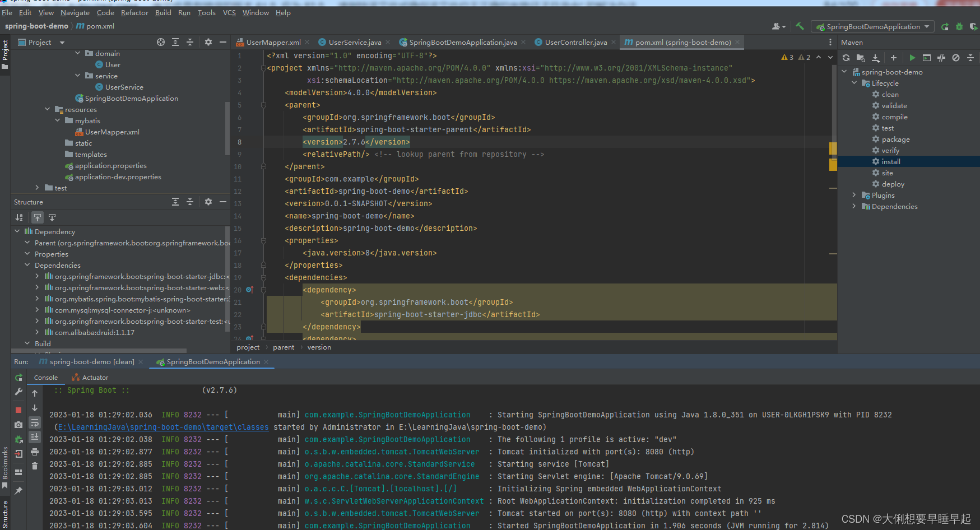Click the warnings count indicator showing 3
The image size is (980, 530).
787,57
